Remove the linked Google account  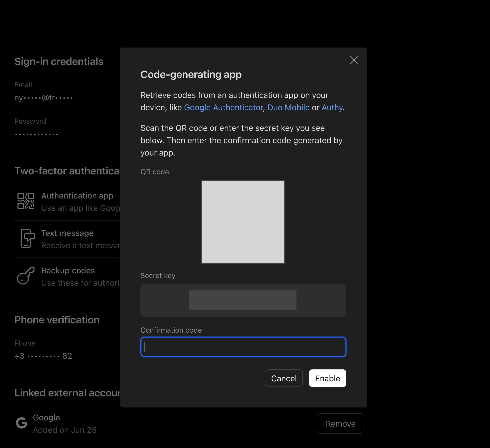(x=340, y=424)
